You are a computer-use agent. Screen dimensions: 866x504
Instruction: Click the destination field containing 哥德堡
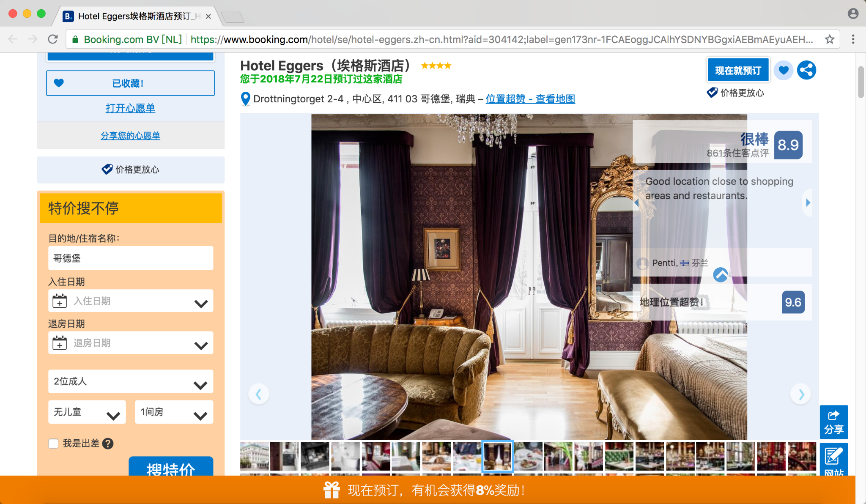click(x=131, y=258)
